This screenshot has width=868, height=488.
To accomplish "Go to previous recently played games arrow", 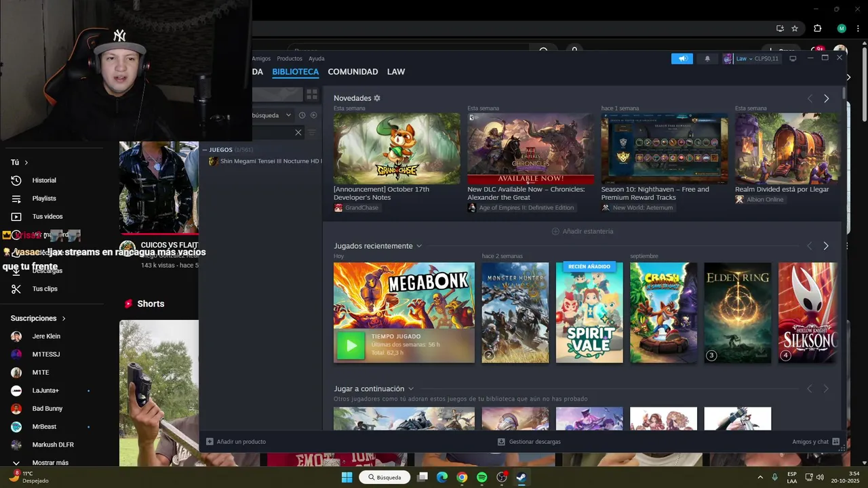I will (x=810, y=246).
